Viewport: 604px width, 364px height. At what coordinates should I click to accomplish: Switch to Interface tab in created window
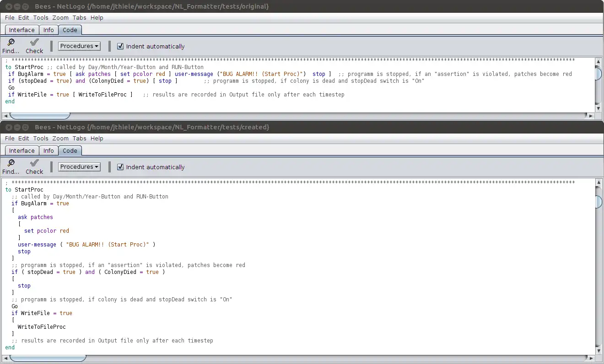(22, 150)
